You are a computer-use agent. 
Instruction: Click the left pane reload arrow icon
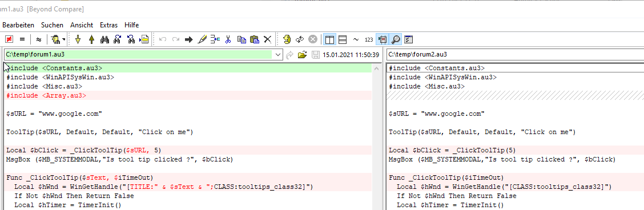click(x=289, y=55)
